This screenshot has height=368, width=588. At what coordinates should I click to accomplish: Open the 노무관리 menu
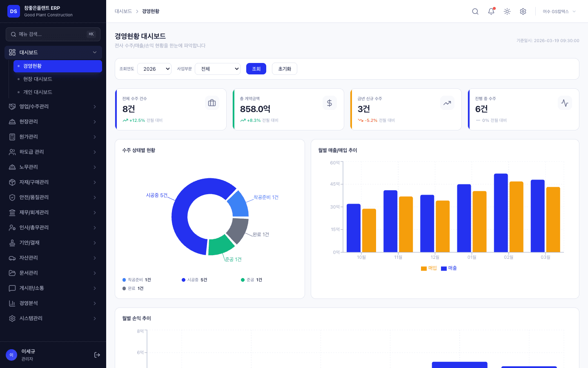(x=53, y=167)
